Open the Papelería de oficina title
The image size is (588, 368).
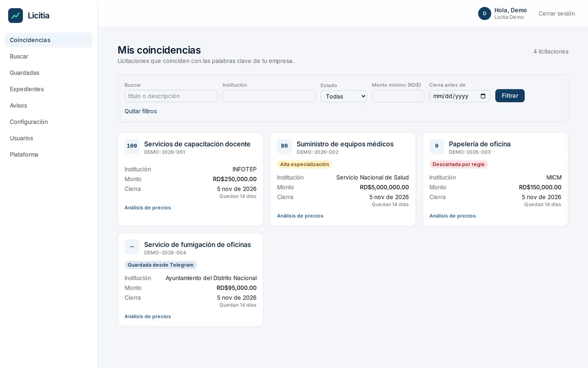point(480,144)
